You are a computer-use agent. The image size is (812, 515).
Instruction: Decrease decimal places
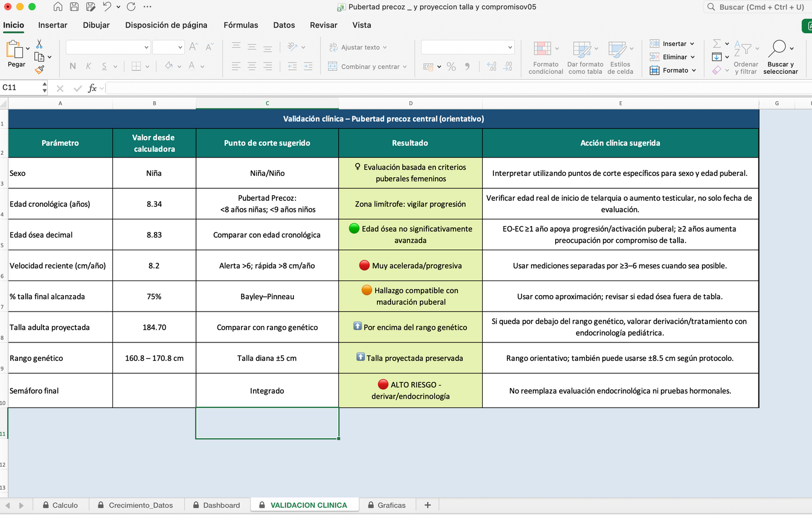[508, 66]
